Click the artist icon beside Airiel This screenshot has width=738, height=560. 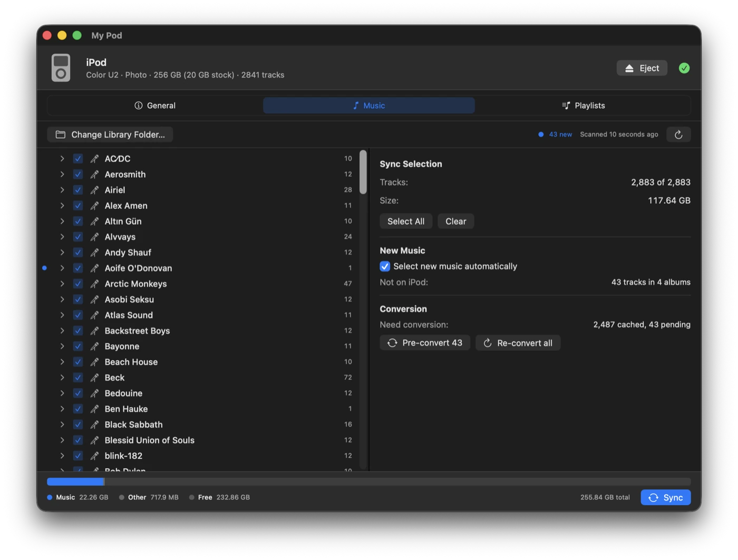(94, 190)
